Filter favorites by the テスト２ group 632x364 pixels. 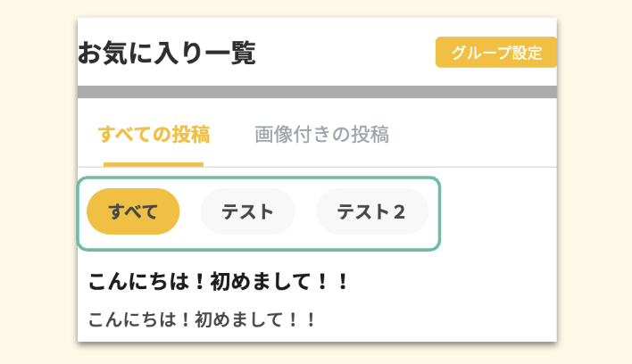click(371, 211)
